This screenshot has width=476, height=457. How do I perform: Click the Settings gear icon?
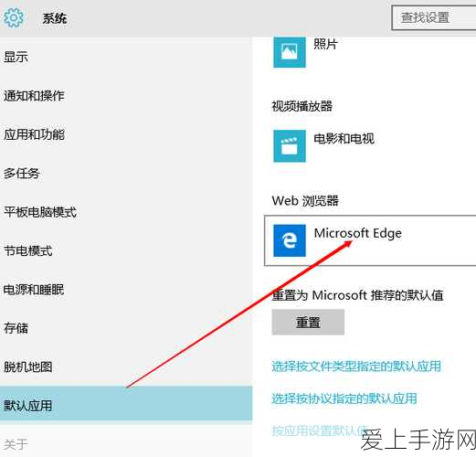click(x=13, y=18)
